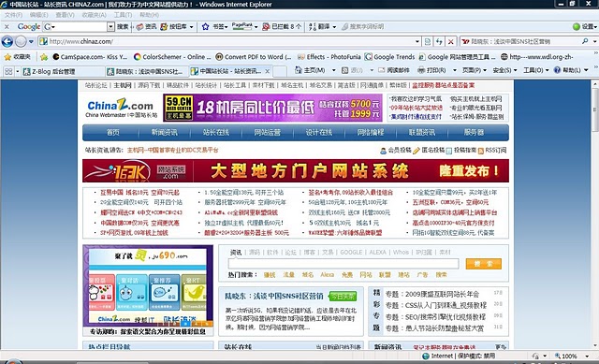Click the add to favorites bar star icon
This screenshot has width=599, height=364.
click(x=44, y=57)
